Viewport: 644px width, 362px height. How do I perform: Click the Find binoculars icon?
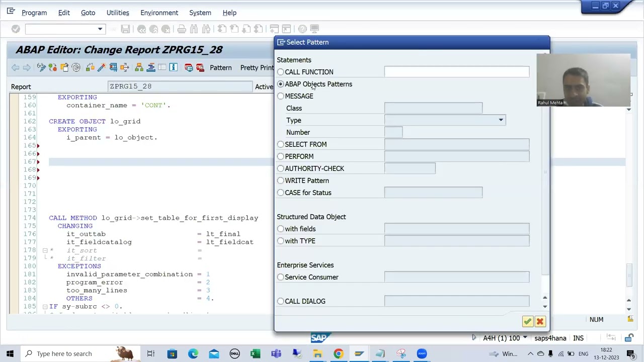[194, 29]
